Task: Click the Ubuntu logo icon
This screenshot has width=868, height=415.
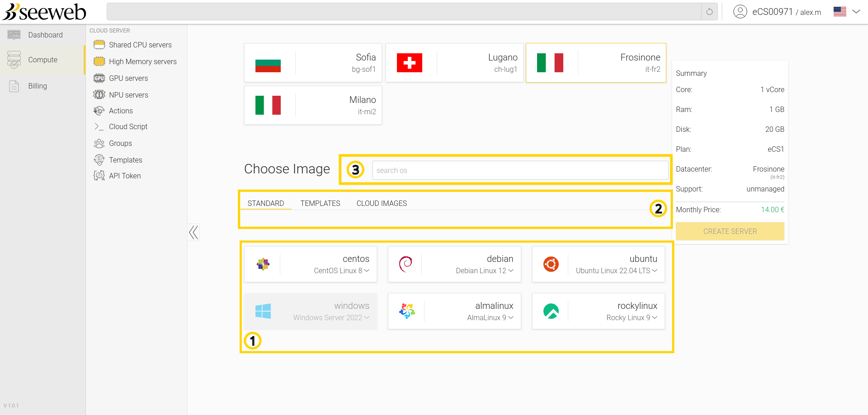Action: pos(551,264)
